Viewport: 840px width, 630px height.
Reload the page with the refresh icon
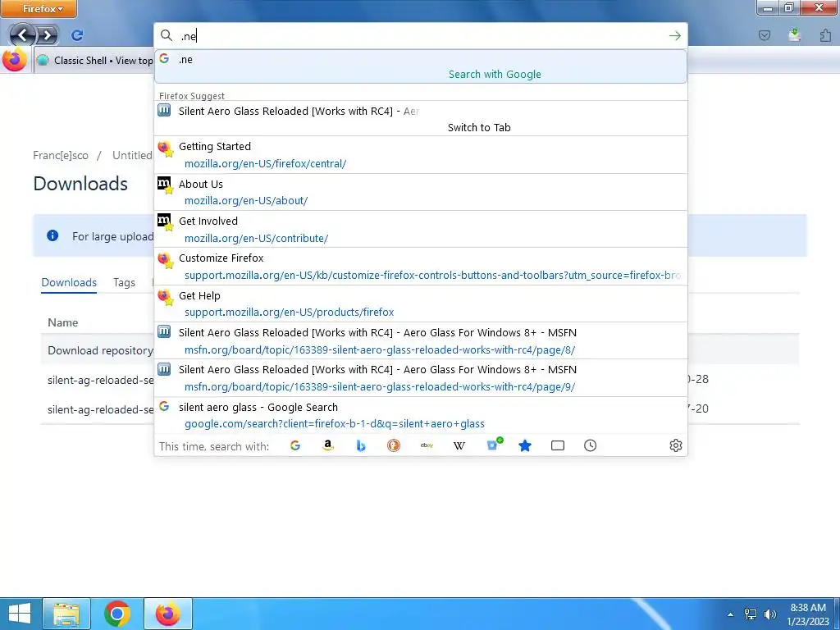coord(77,35)
